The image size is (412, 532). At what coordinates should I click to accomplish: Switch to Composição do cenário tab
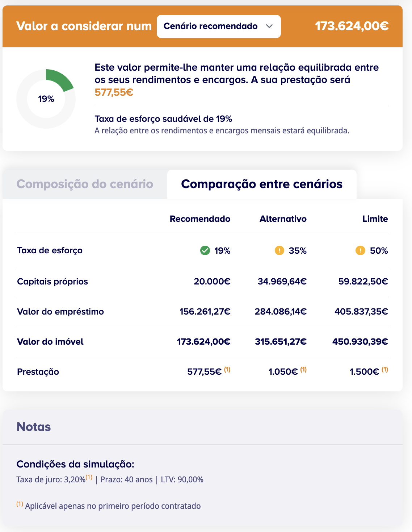click(85, 184)
